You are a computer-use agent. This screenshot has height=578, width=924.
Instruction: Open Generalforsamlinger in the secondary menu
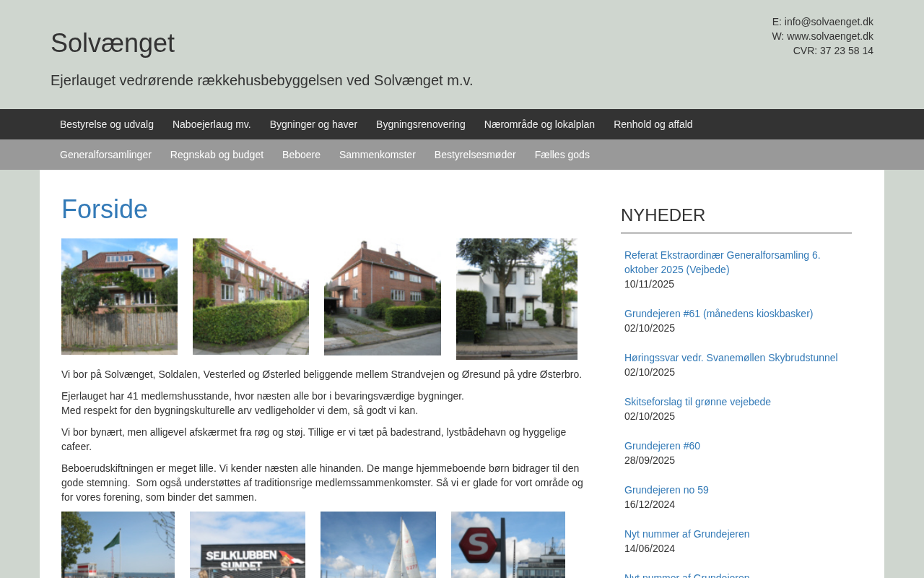click(105, 155)
